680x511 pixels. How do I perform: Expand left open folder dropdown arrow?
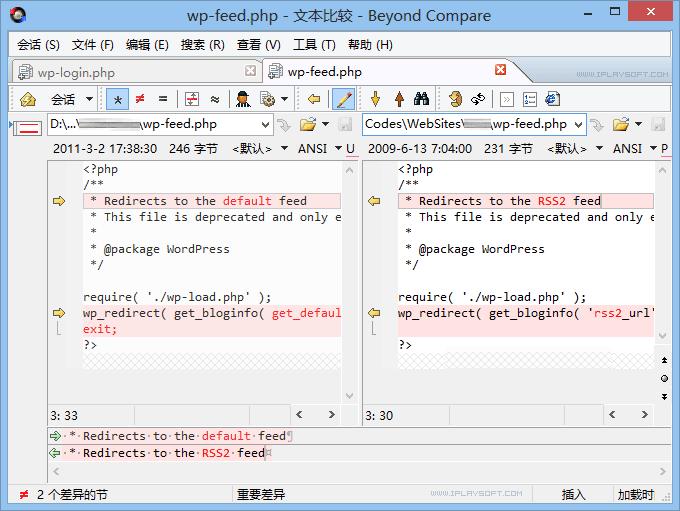(x=326, y=124)
